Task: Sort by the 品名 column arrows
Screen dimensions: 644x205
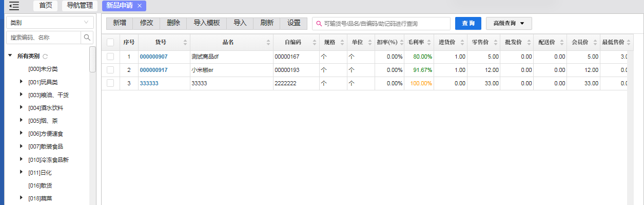Action: tap(268, 43)
